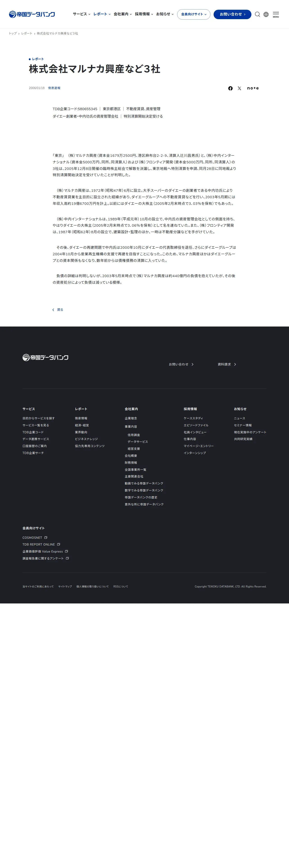This screenshot has width=289, height=868.
Task: Click the back chevron beside 戻る
Action: 53,310
